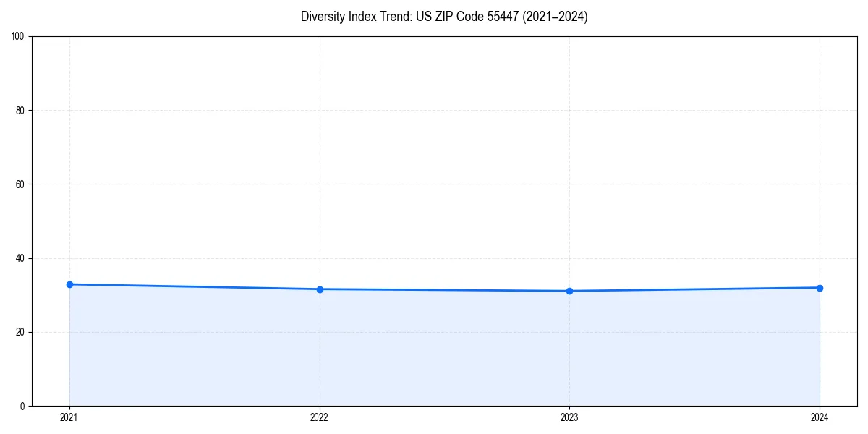868x434 pixels.
Task: Toggle the 2024 x-axis label
Action: tap(820, 417)
